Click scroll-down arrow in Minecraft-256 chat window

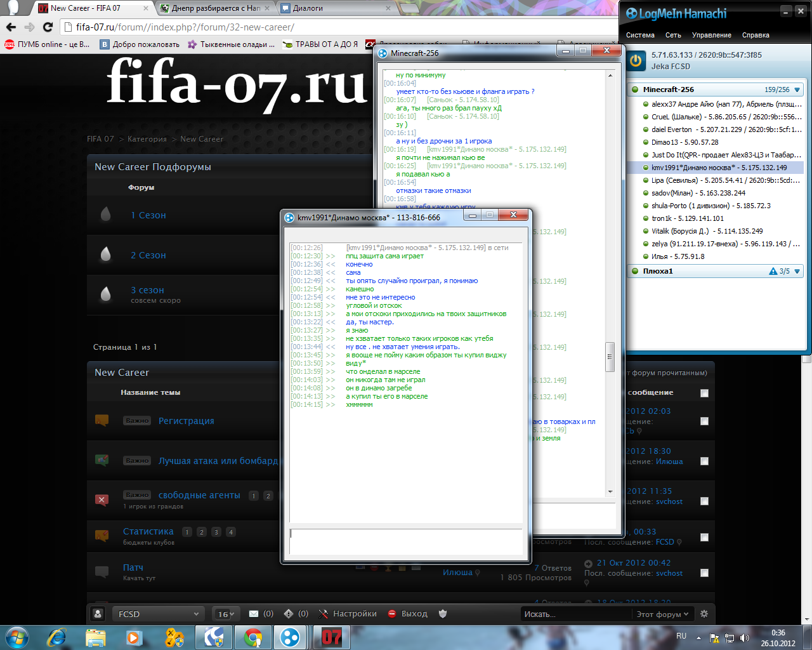pyautogui.click(x=610, y=491)
